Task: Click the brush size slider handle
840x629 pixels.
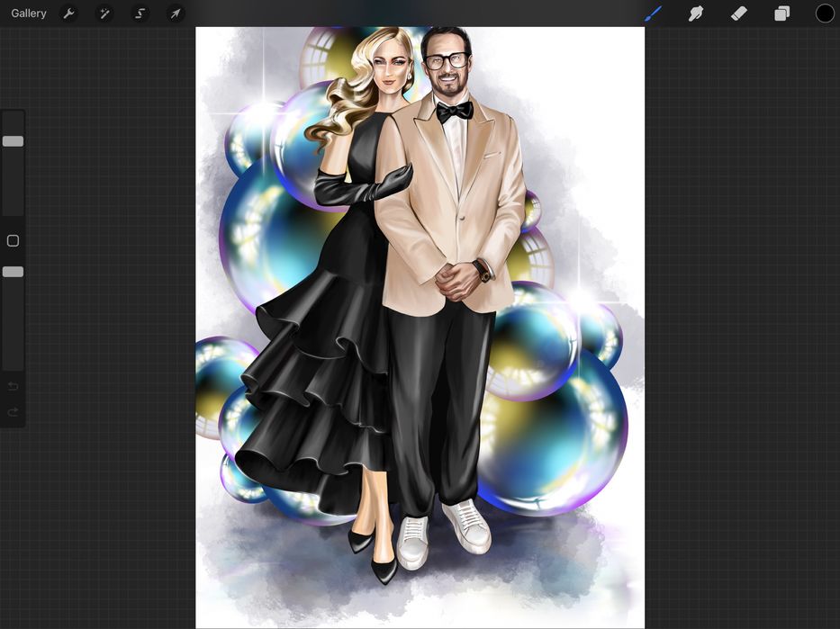Action: pos(13,141)
